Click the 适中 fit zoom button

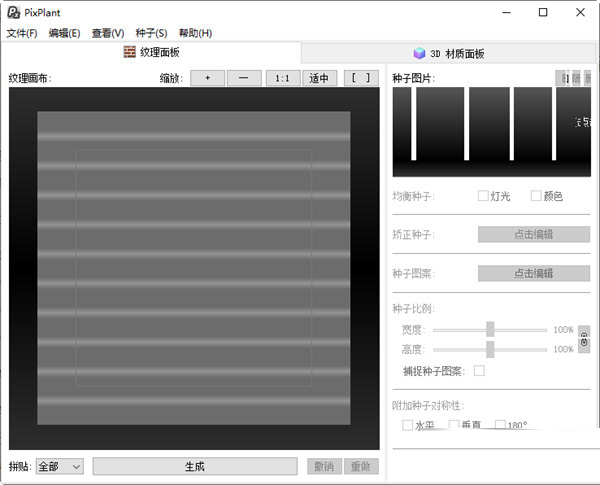point(318,78)
